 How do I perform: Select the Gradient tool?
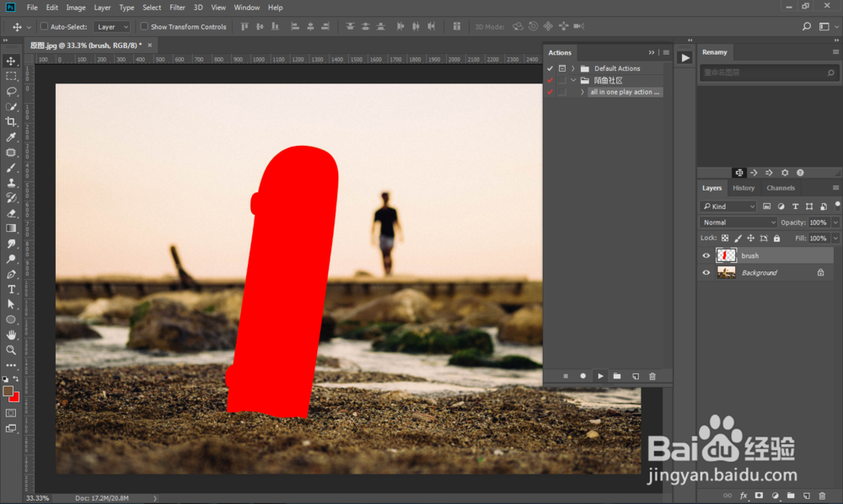coord(11,228)
